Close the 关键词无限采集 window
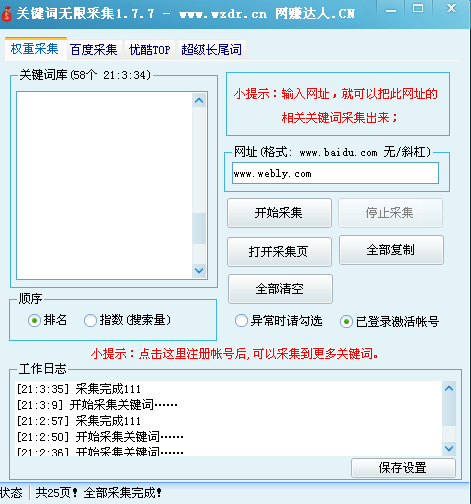This screenshot has height=504, width=471. tap(451, 9)
